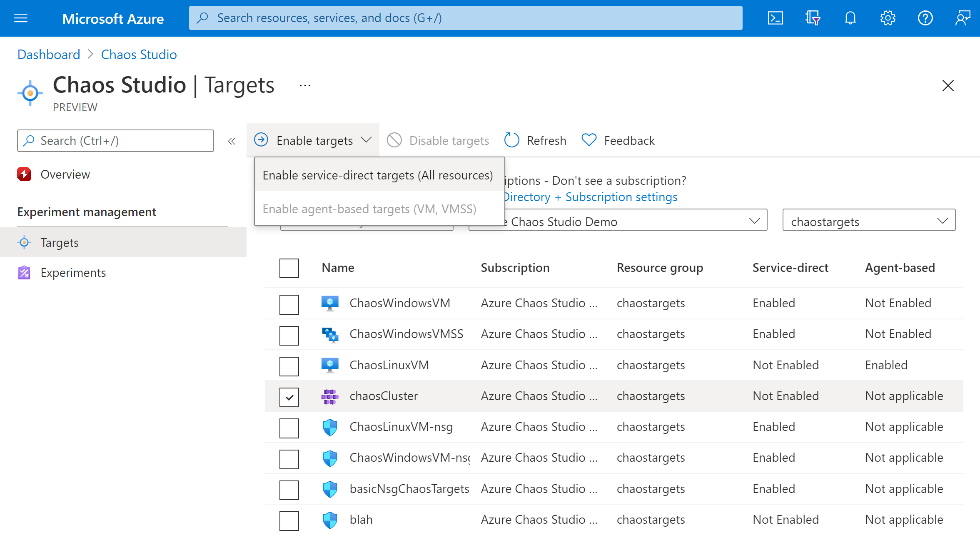This screenshot has width=980, height=550.
Task: Click the chaosCluster resource icon
Action: 330,396
